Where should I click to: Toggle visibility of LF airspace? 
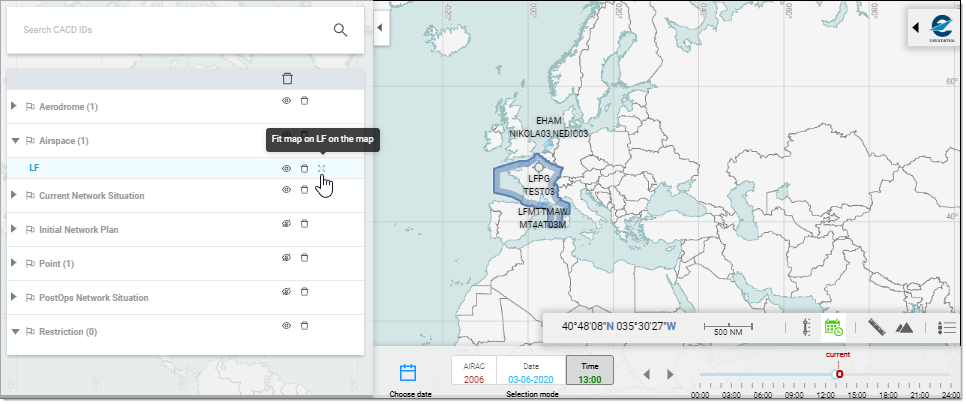[x=286, y=169]
